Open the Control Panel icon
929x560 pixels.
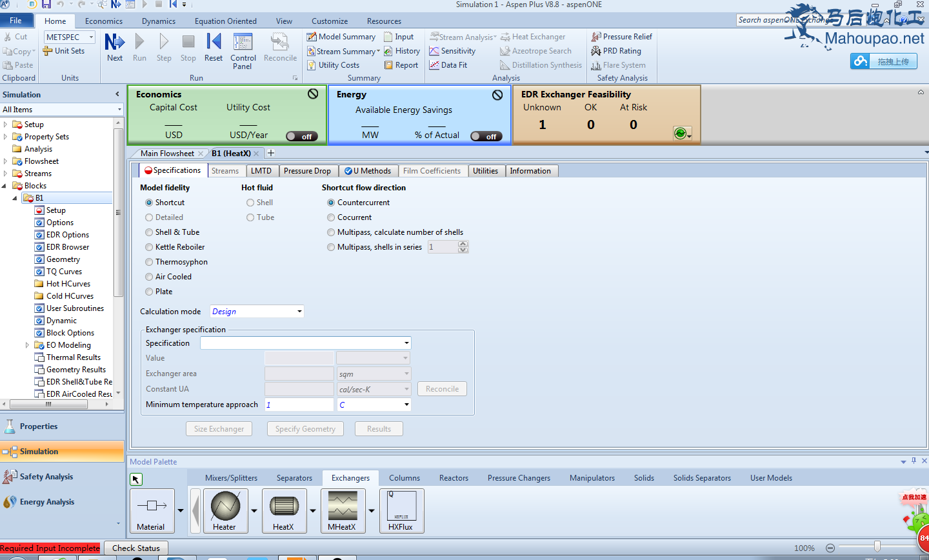(x=243, y=42)
